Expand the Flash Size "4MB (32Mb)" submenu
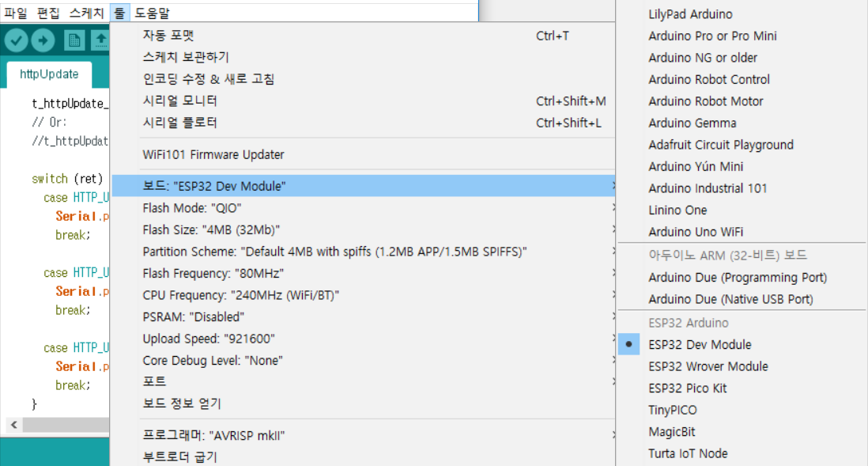868x466 pixels. 363,229
